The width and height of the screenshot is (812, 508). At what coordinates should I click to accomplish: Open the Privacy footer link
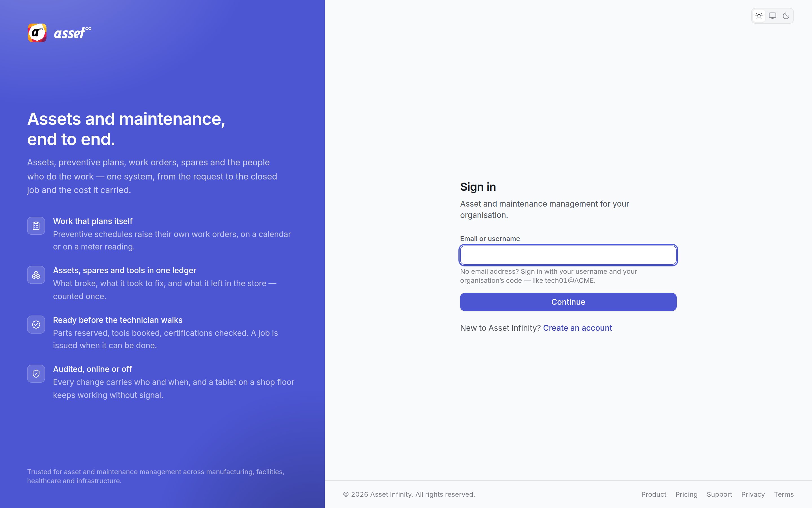(753, 494)
